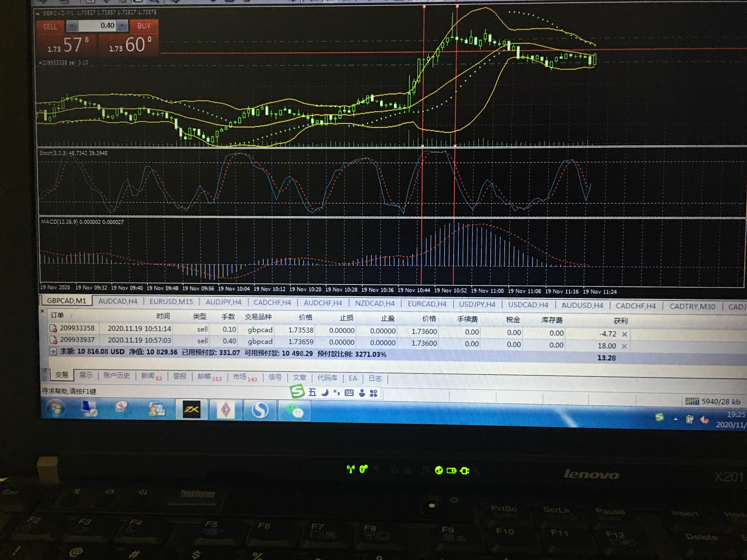Screen dimensions: 747x560
Task: Open the USDCAD,H4 chart tab
Action: [528, 305]
